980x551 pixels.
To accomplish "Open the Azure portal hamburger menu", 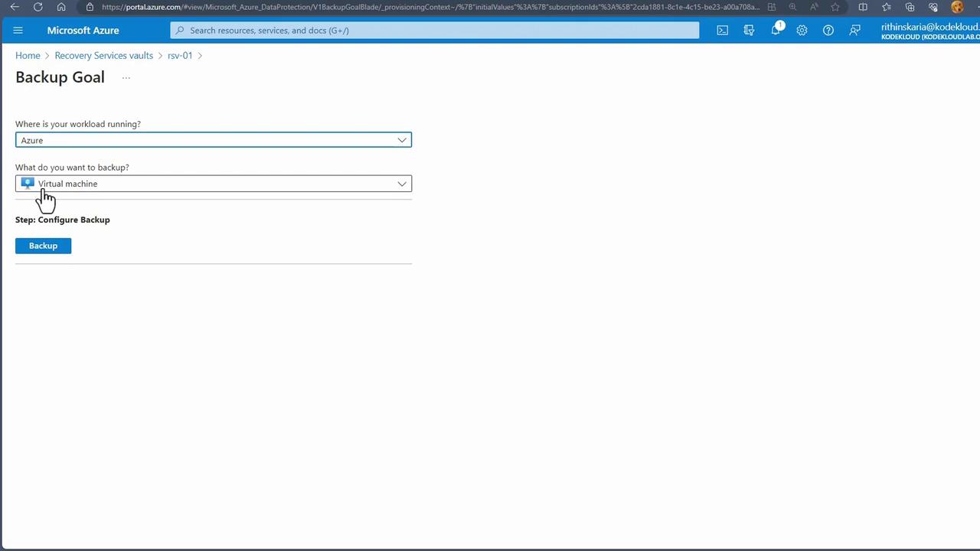I will pyautogui.click(x=18, y=31).
